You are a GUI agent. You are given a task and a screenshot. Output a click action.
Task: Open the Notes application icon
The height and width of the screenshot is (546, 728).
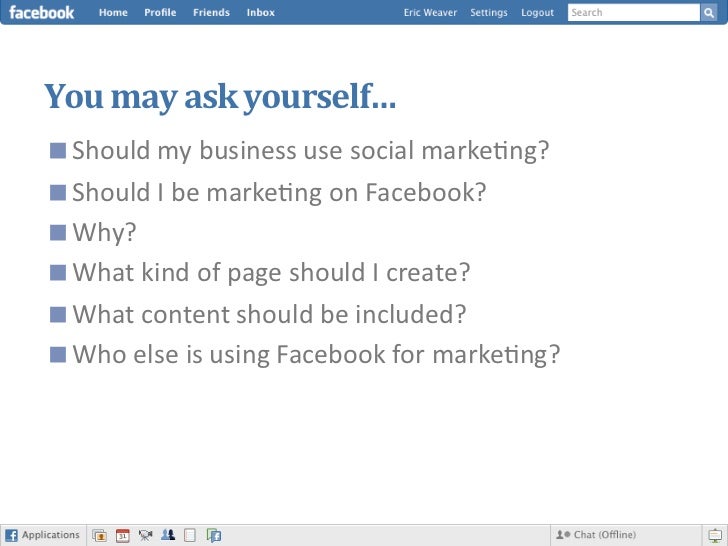pos(190,535)
